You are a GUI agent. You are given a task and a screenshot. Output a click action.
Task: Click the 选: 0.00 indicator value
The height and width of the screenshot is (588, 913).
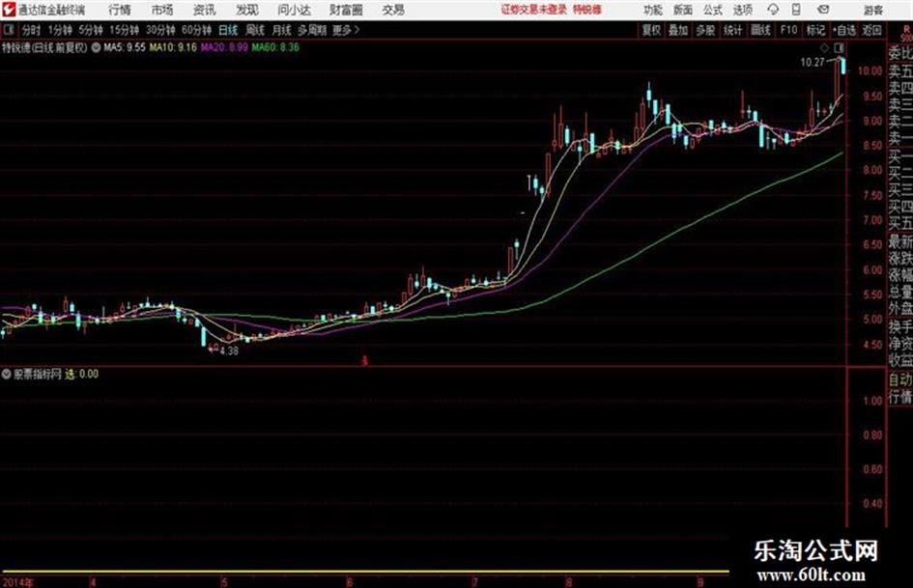(81, 374)
